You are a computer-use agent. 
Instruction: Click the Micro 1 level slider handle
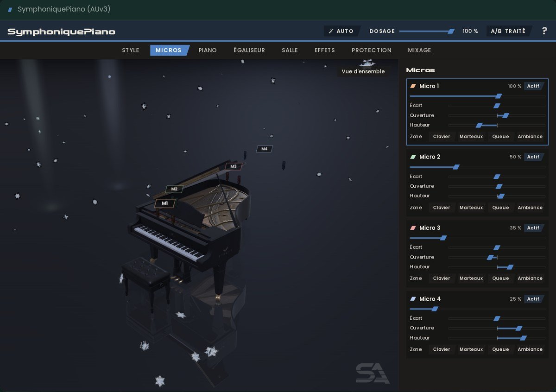499,96
